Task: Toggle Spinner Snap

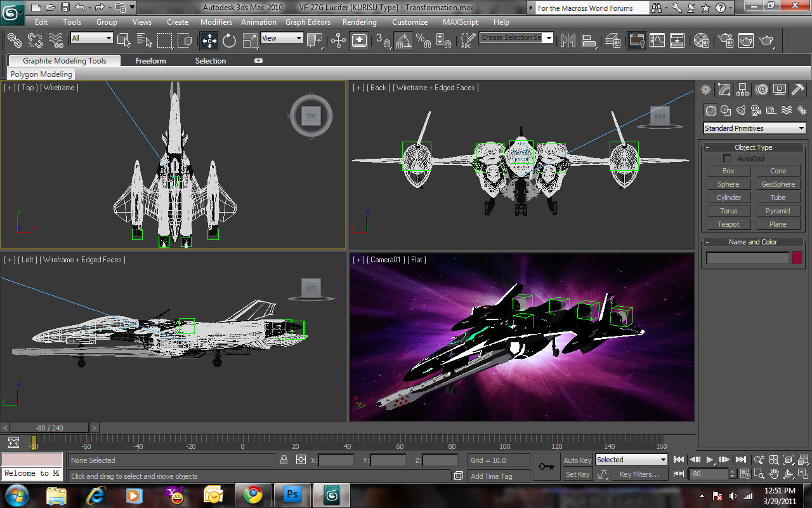Action: [444, 41]
